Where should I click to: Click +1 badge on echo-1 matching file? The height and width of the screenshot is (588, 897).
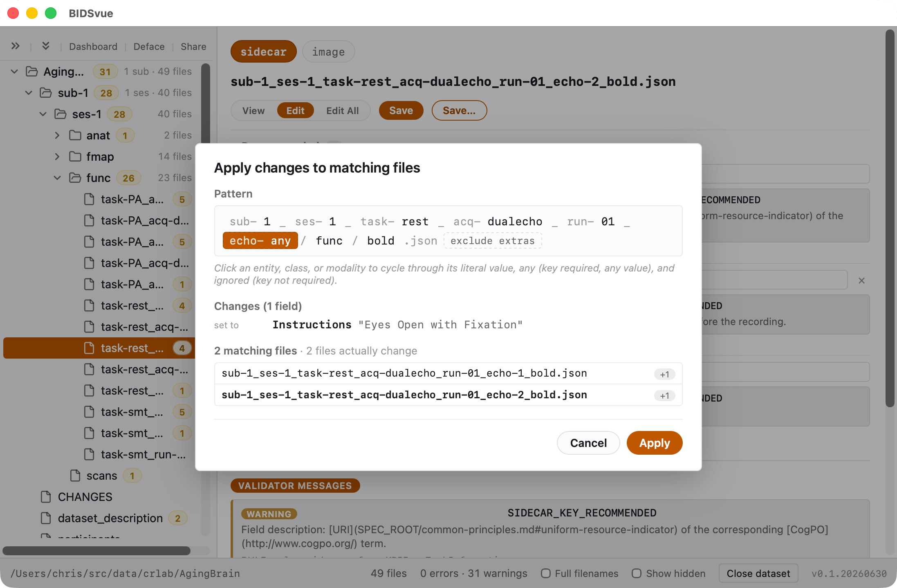664,374
